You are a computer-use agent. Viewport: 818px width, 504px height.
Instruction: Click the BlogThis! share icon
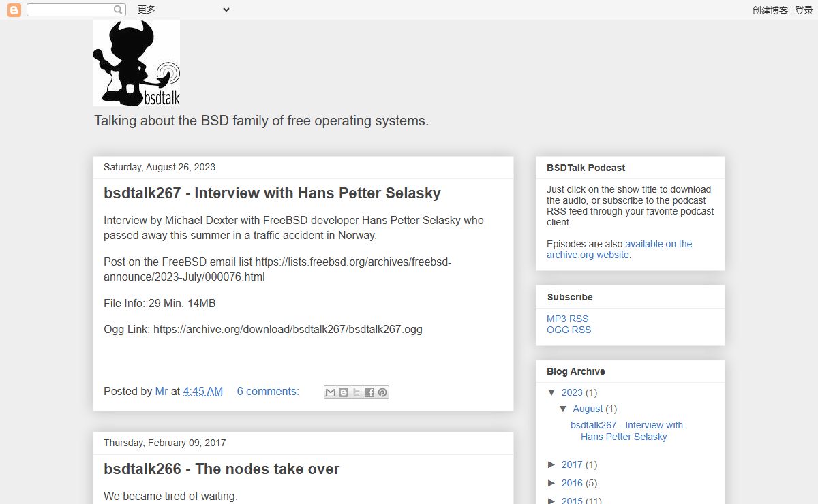tap(344, 392)
